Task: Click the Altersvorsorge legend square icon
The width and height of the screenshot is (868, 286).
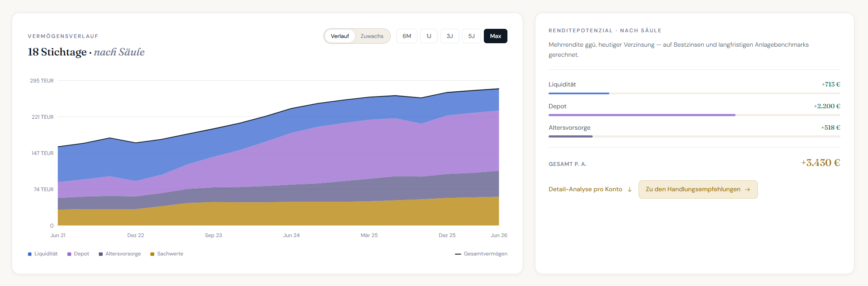Action: tap(101, 254)
